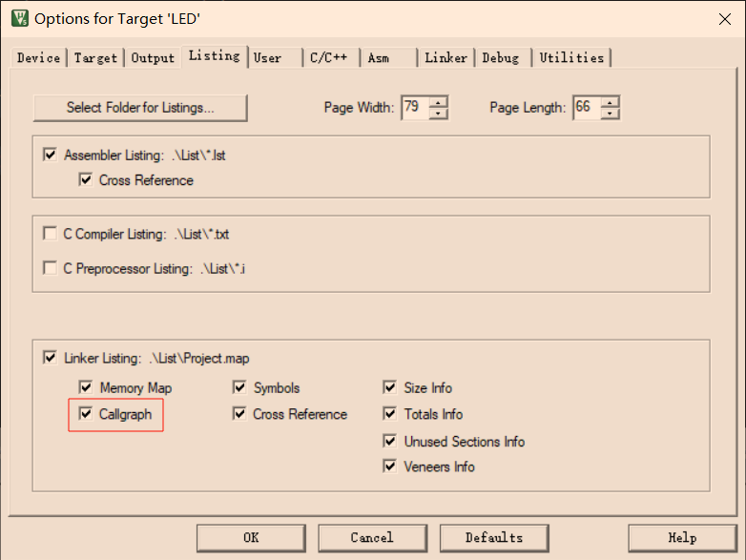
Task: Toggle the Totals Info checkbox
Action: point(389,414)
